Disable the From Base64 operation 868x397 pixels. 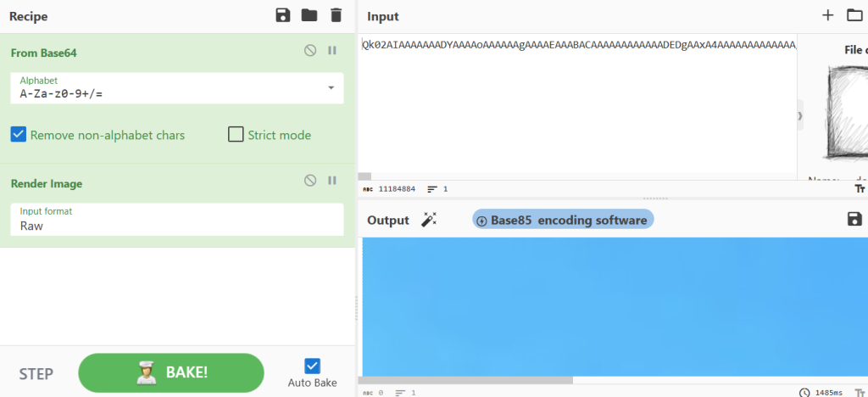[310, 51]
